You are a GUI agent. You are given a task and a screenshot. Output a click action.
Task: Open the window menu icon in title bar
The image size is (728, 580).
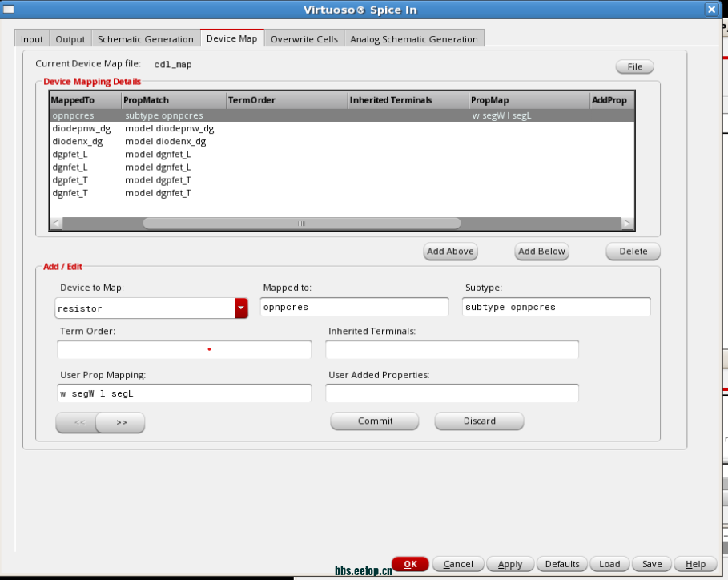pos(8,10)
